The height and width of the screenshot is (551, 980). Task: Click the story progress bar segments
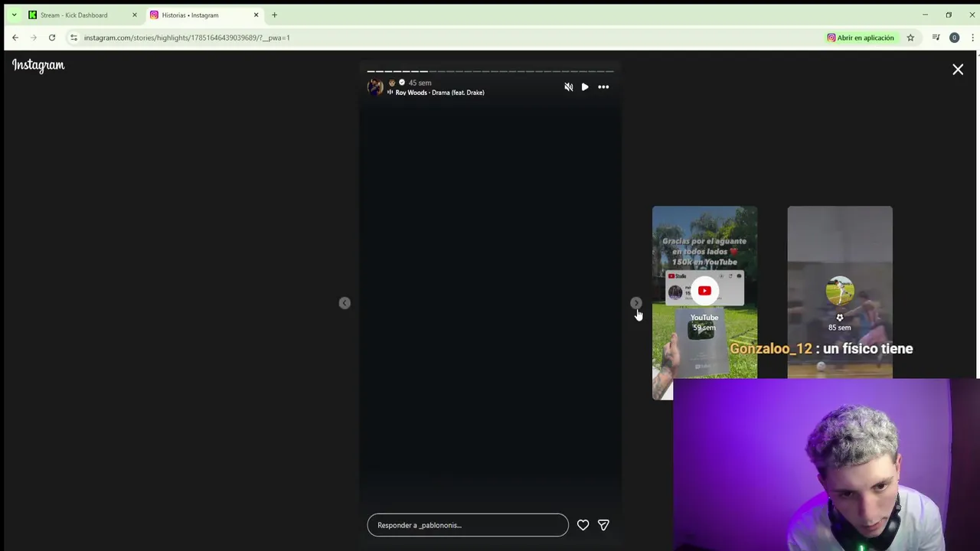(x=490, y=71)
